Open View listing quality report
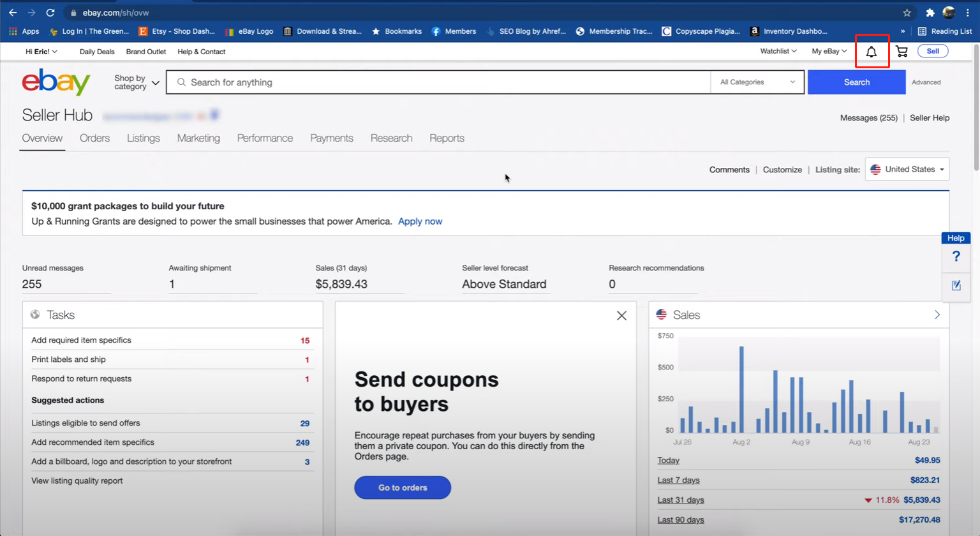Screen dimensions: 980x536 click(x=77, y=481)
